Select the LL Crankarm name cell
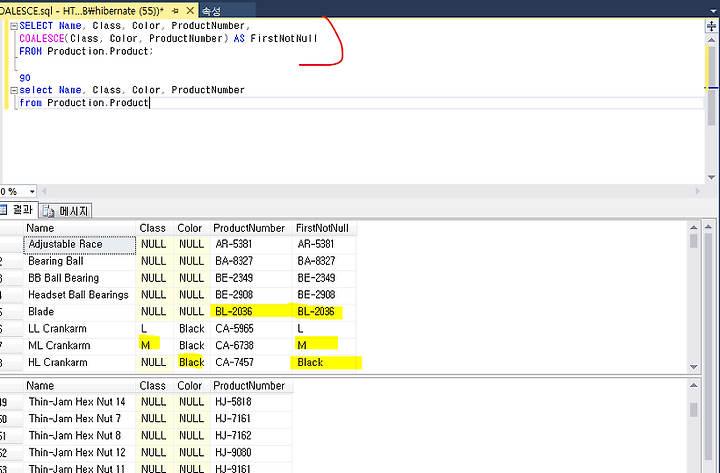The height and width of the screenshot is (473, 720). tap(79, 329)
